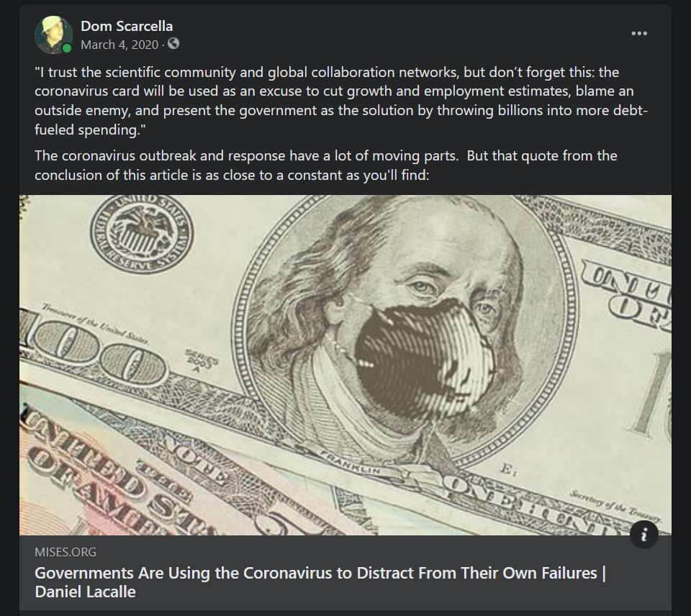Image resolution: width=691 pixels, height=616 pixels.
Task: Open the article preview image
Action: 345,365
